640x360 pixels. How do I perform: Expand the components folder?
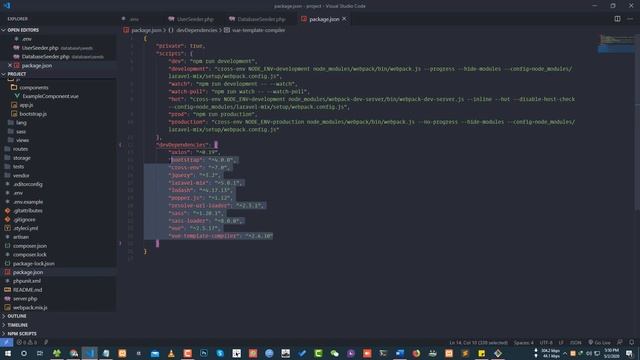pos(33,87)
